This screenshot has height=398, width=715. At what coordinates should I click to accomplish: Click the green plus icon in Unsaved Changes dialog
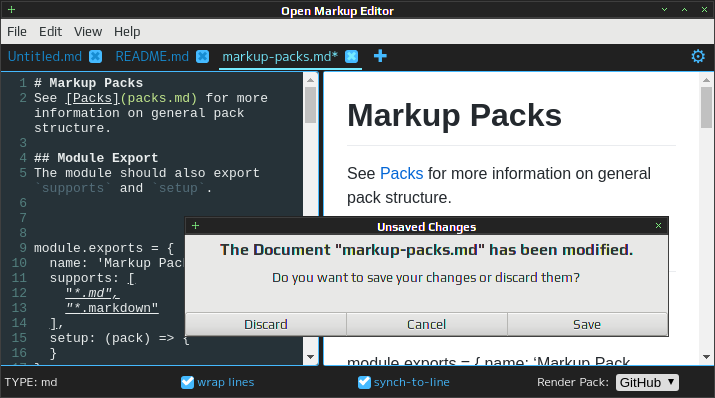point(196,226)
